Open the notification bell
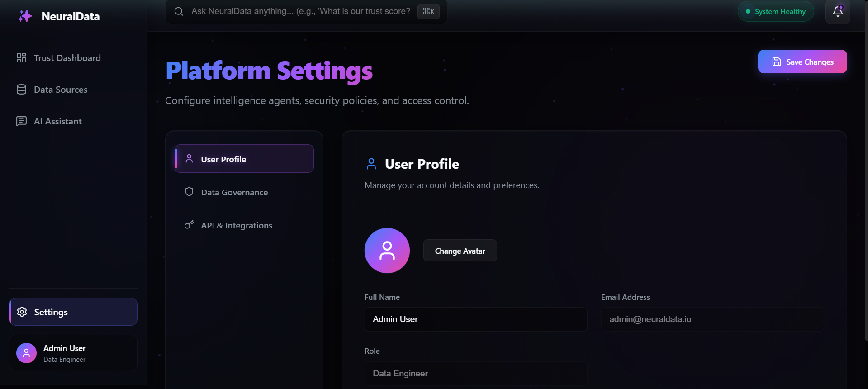Screen dimensions: 868x389 [x=837, y=12]
